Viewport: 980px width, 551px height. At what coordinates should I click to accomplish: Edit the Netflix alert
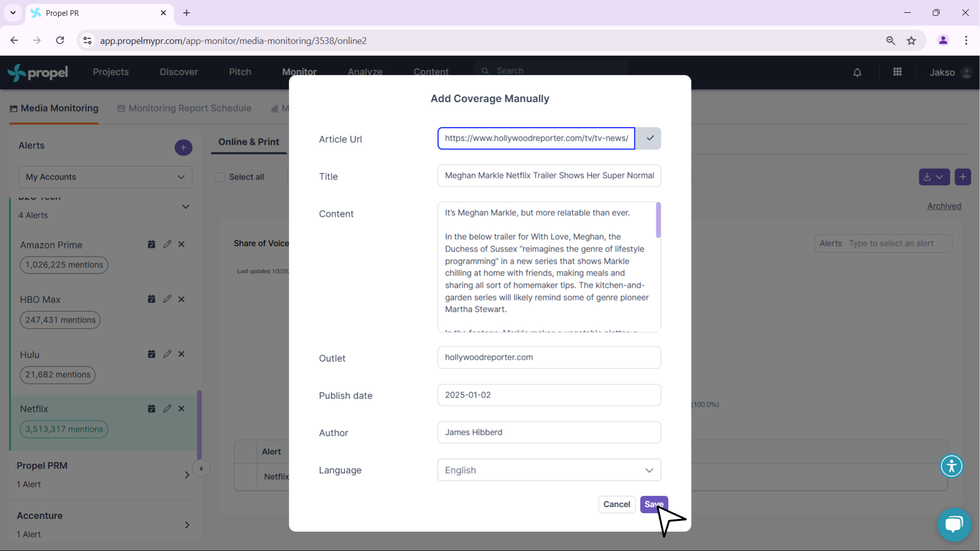pos(167,409)
